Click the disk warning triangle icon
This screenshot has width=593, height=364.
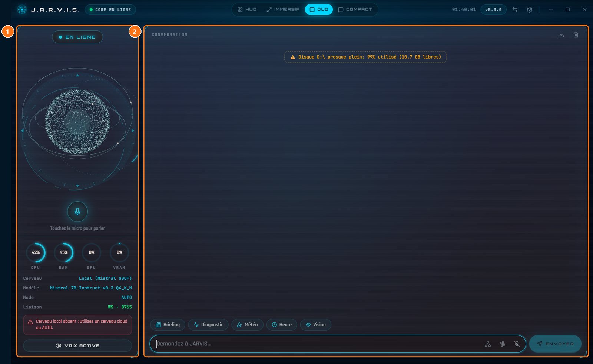point(293,57)
